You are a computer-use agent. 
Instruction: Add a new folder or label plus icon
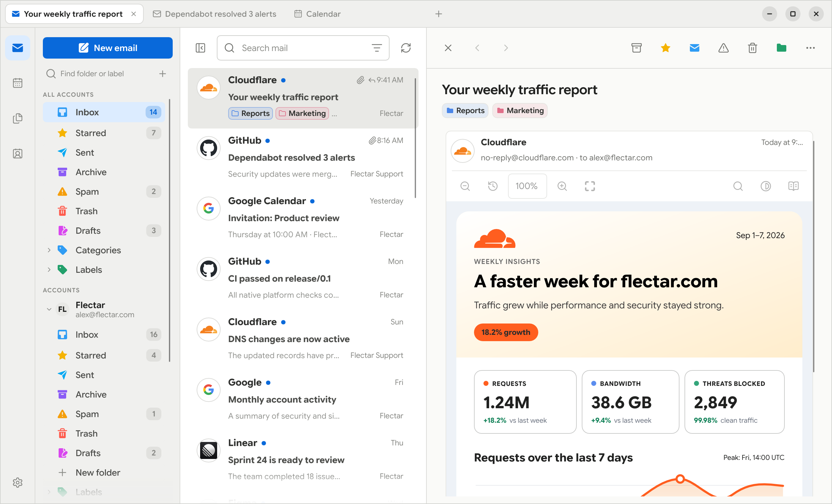[x=163, y=74]
